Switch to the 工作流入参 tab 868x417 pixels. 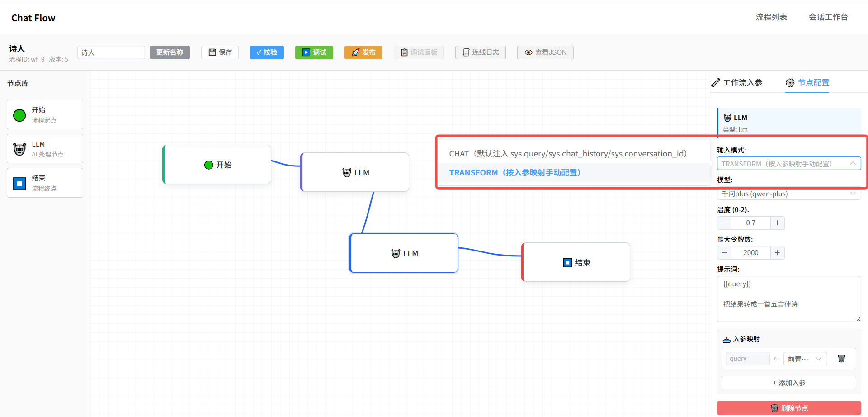point(737,83)
